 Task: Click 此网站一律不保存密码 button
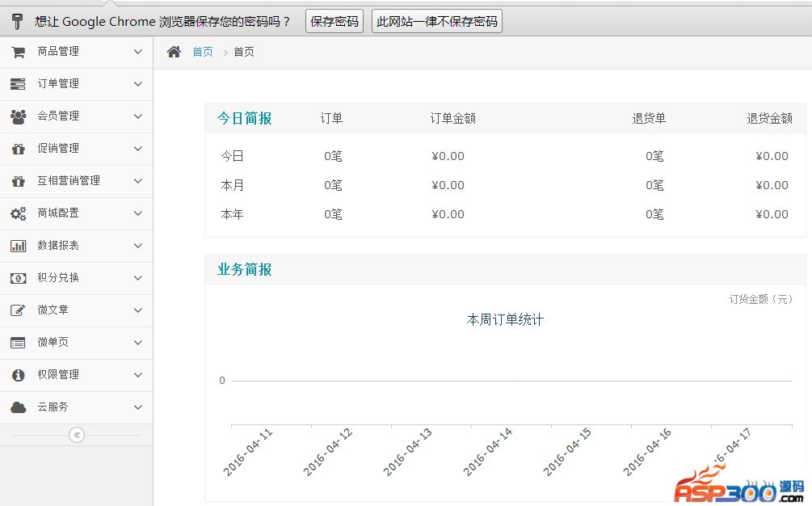click(x=437, y=22)
